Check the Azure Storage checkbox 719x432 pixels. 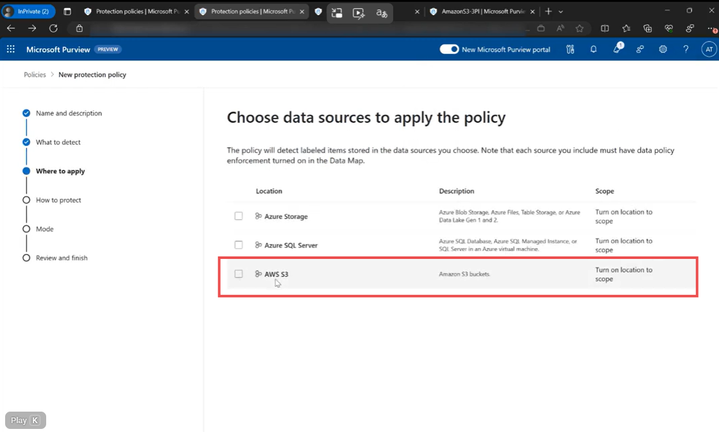coord(238,216)
